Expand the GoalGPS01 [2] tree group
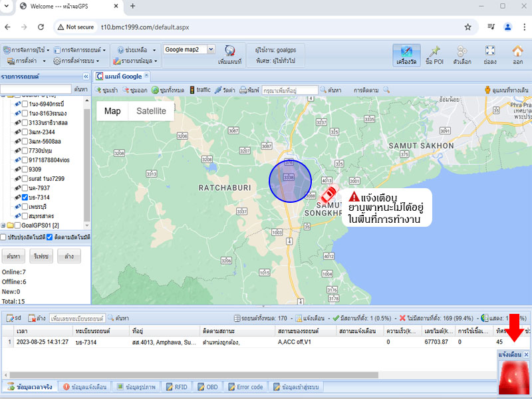This screenshot has height=399, width=532. (3, 225)
